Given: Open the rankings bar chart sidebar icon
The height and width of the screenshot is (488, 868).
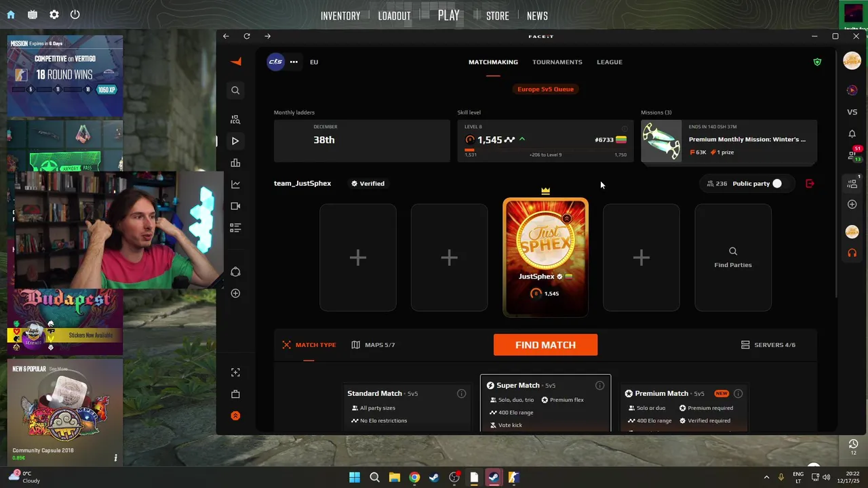Looking at the screenshot, I should (235, 163).
